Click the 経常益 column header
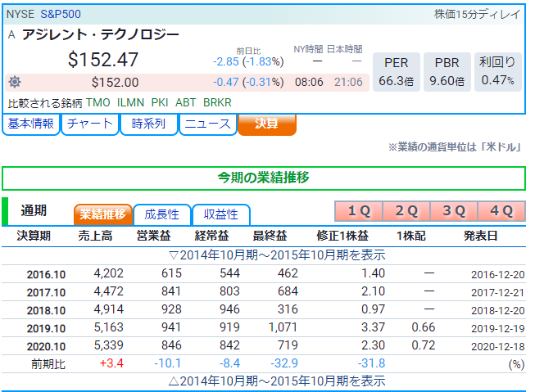 coord(211,236)
